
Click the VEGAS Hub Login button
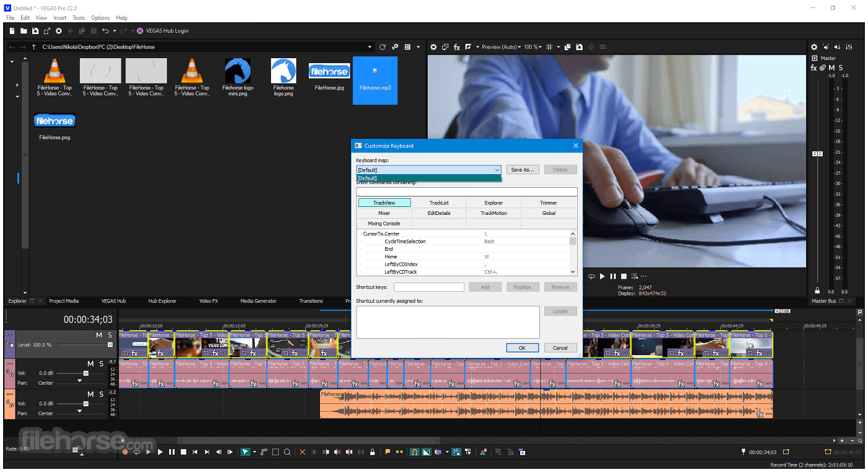(x=162, y=31)
